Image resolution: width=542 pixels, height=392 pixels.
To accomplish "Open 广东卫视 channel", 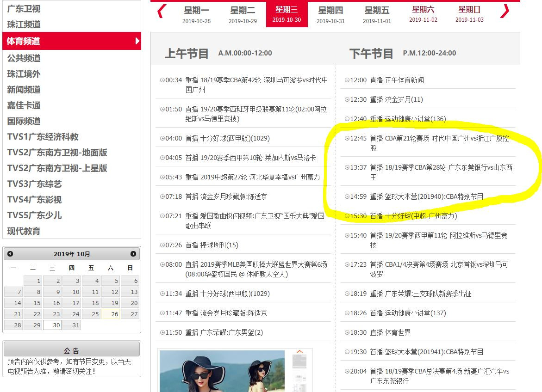I will point(24,9).
